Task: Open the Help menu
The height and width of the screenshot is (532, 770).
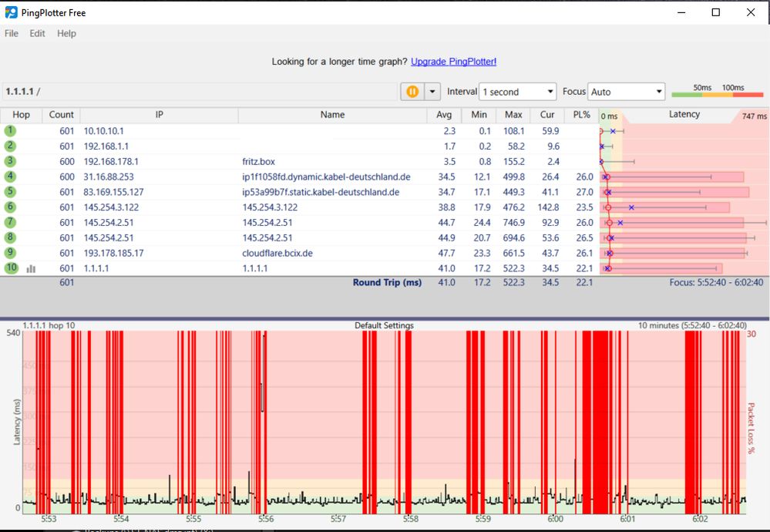Action: click(66, 34)
